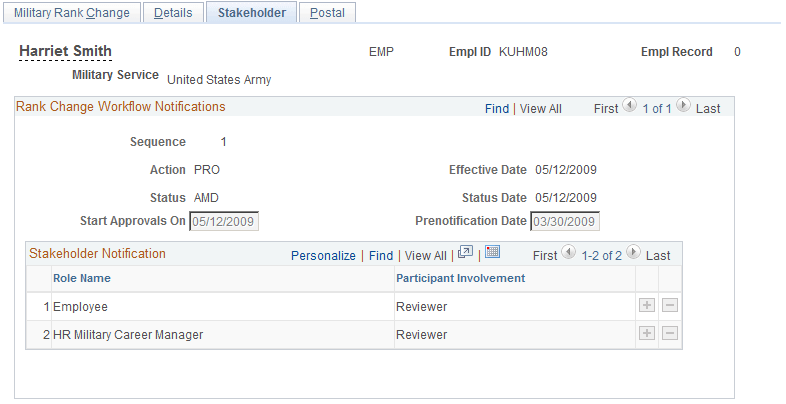Go to next rows in Stakeholder Notification grid

tap(633, 254)
